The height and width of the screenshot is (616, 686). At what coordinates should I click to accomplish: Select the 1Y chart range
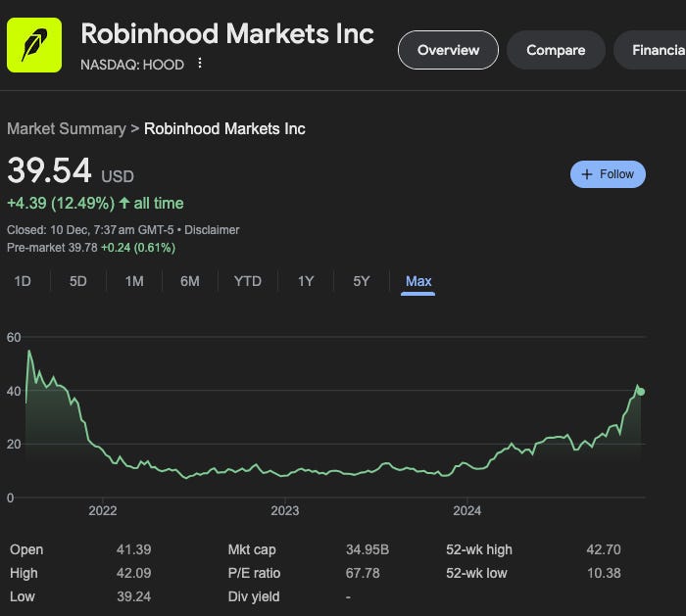point(306,281)
